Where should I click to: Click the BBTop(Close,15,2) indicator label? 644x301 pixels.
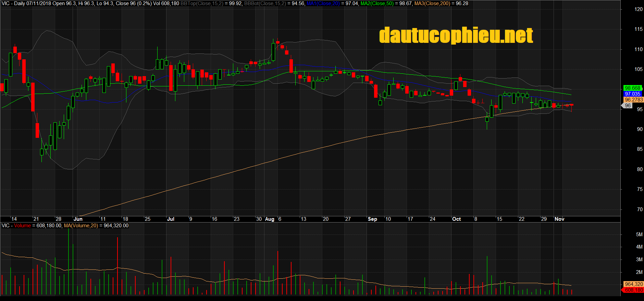click(202, 3)
